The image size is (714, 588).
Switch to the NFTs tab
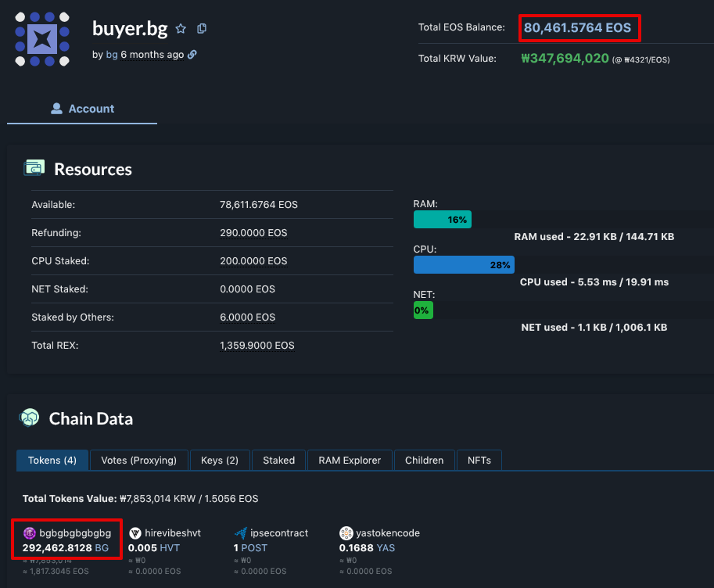coord(479,460)
